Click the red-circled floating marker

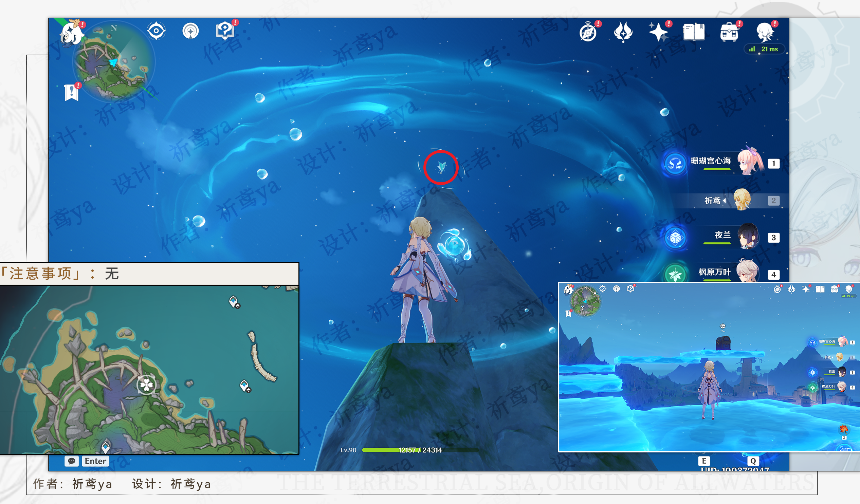[441, 167]
